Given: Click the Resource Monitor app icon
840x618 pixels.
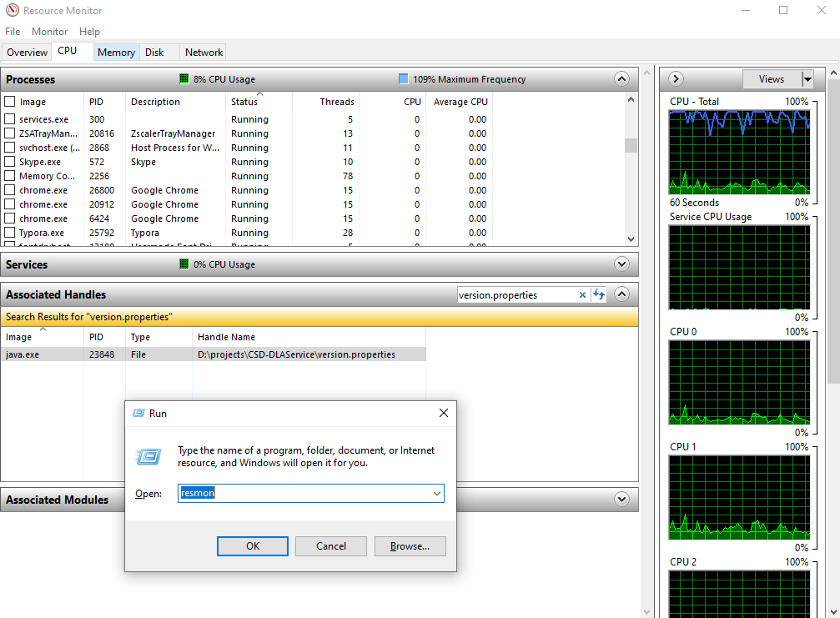Looking at the screenshot, I should (12, 10).
